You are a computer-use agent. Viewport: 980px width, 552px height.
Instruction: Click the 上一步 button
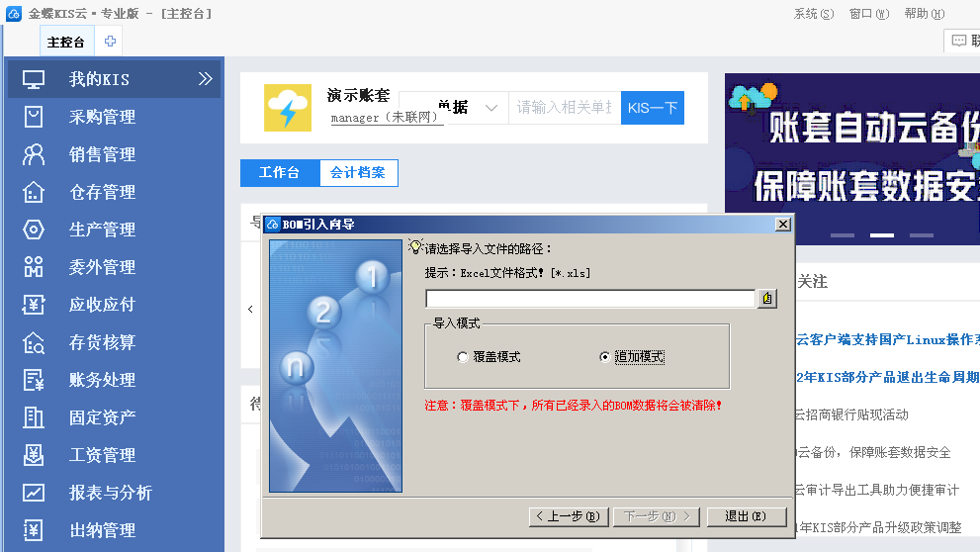pos(566,516)
